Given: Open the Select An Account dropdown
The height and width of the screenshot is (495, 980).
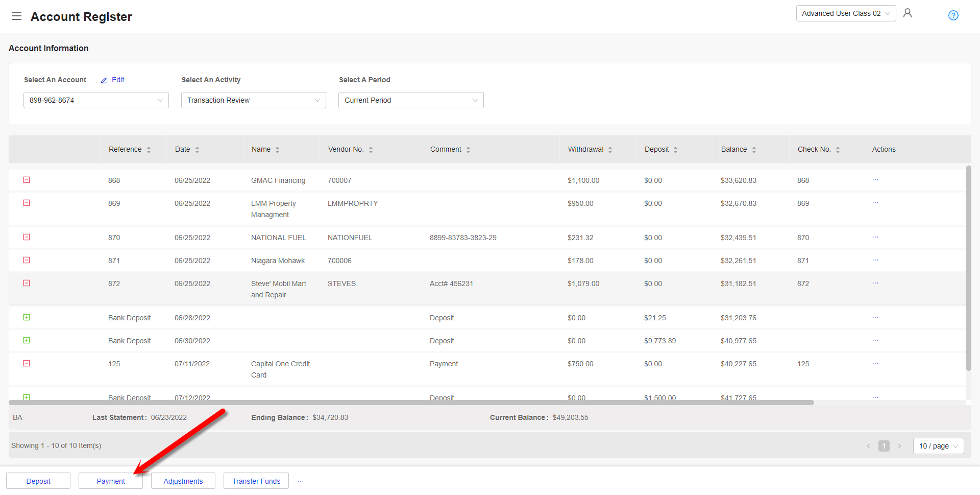Looking at the screenshot, I should point(96,100).
